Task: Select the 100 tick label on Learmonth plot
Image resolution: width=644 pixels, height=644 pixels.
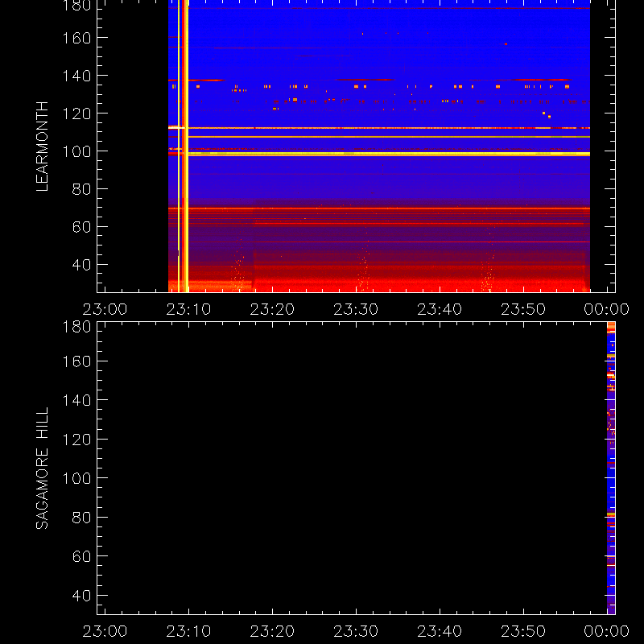Action: 76,151
